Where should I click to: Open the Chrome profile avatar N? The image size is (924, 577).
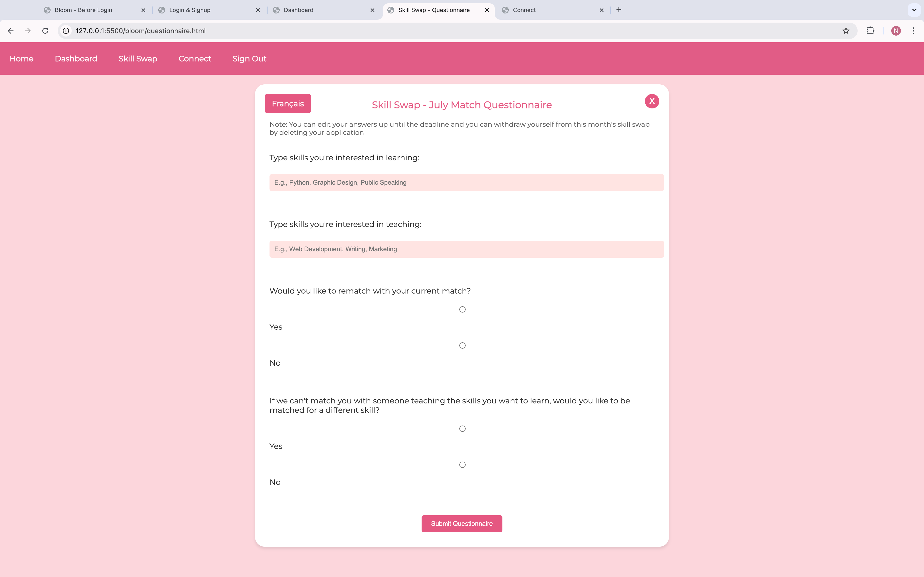(x=896, y=31)
